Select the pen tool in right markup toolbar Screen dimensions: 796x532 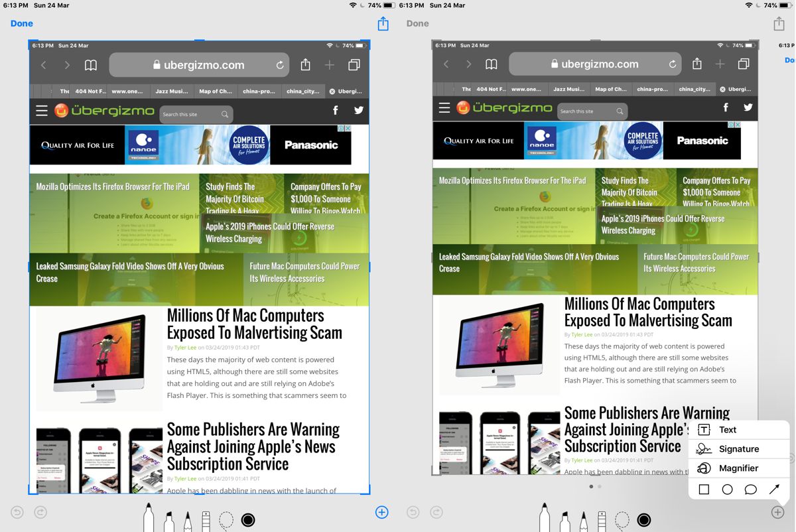click(544, 517)
